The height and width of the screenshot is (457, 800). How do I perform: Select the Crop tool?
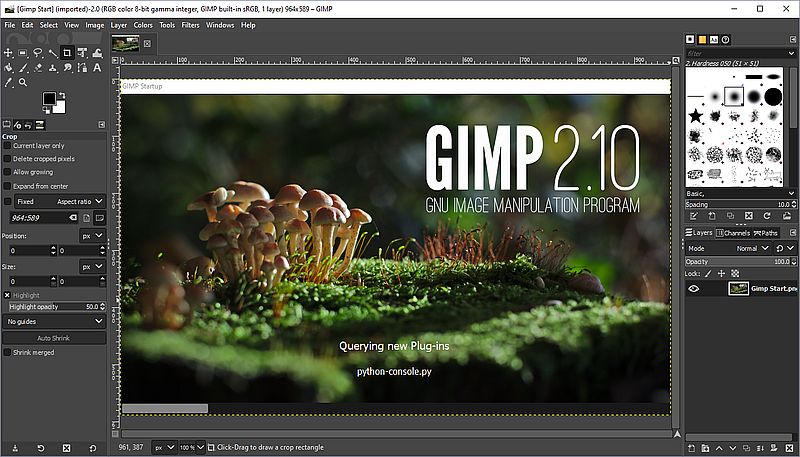tap(67, 53)
